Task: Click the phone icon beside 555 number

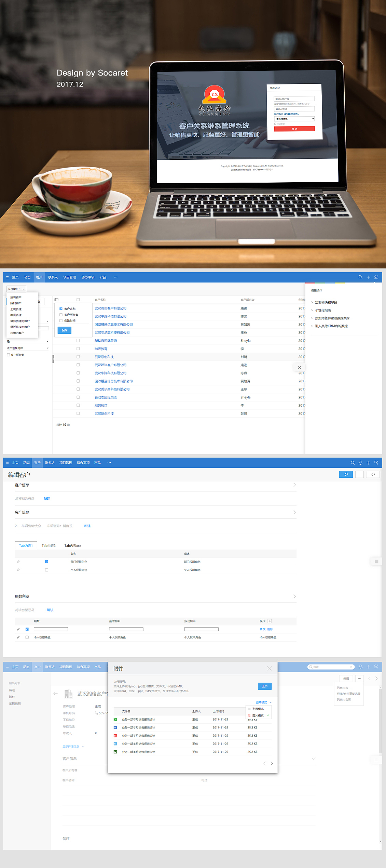Action: 96,713
